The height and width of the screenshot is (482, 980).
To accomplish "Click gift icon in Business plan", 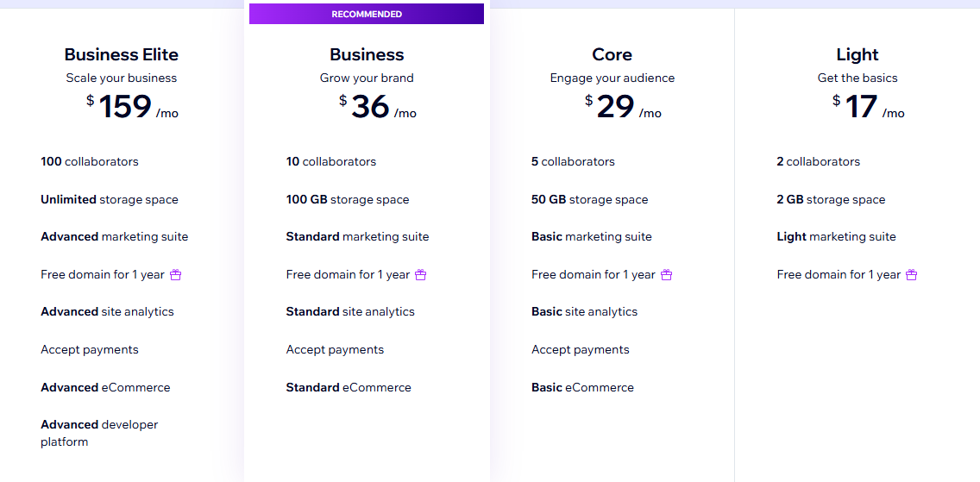I will 421,275.
